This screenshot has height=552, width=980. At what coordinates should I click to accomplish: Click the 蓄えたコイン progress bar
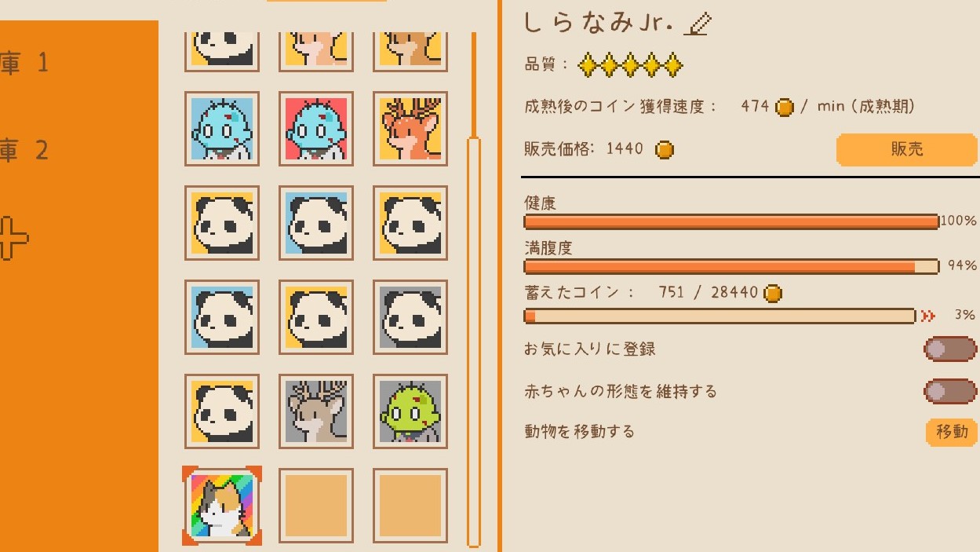pos(720,316)
